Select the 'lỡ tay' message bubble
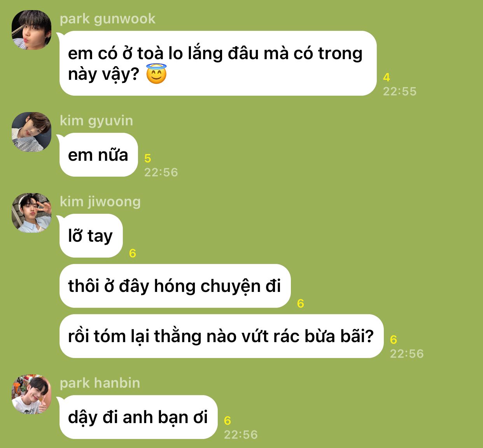483x448 pixels. [91, 236]
